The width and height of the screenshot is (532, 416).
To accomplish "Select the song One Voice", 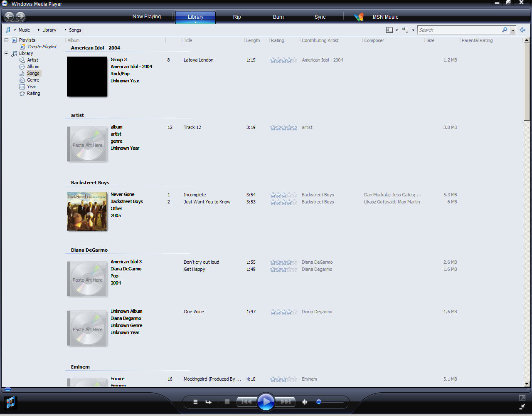I will (x=194, y=312).
